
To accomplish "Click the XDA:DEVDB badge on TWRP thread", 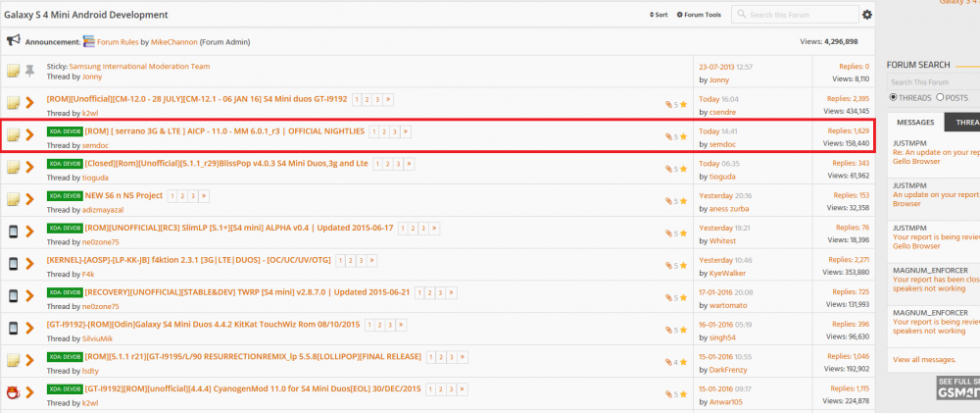I will pos(64,291).
